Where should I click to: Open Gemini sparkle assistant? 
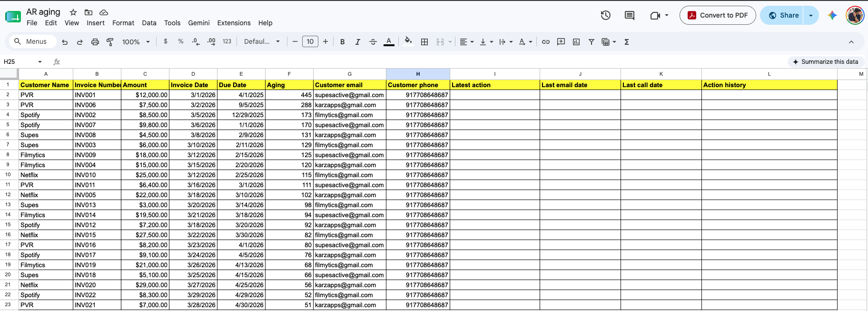tap(832, 15)
